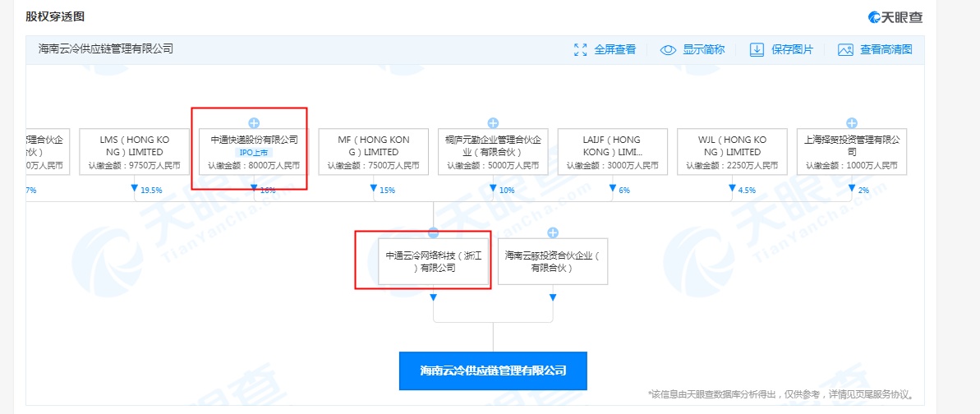Select the LMS (HONG KONG) LIMITED node
980x414 pixels.
[135, 151]
